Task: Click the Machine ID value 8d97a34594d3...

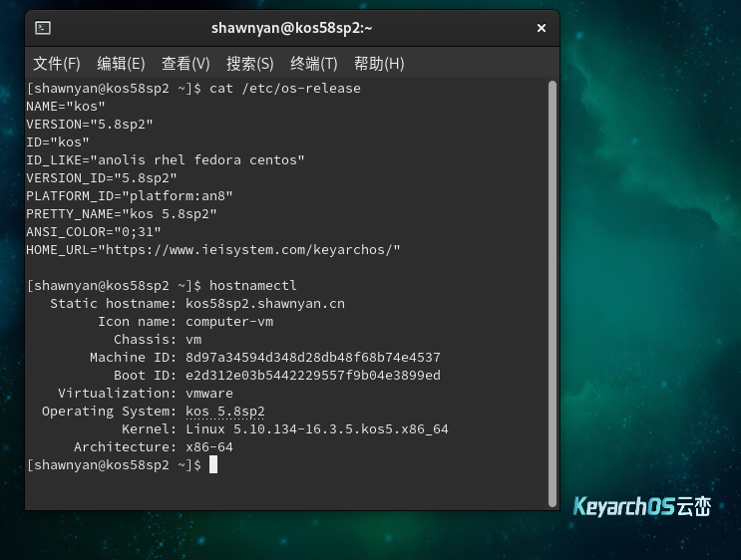Action: [x=313, y=358]
